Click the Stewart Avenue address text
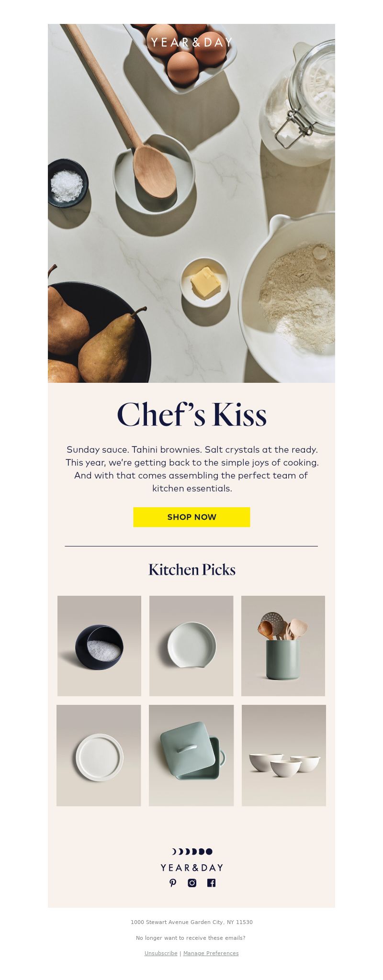 [x=191, y=922]
